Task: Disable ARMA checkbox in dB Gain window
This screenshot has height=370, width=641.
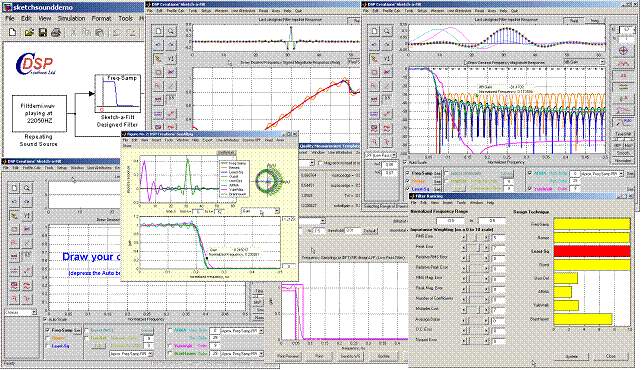Action: click(530, 173)
